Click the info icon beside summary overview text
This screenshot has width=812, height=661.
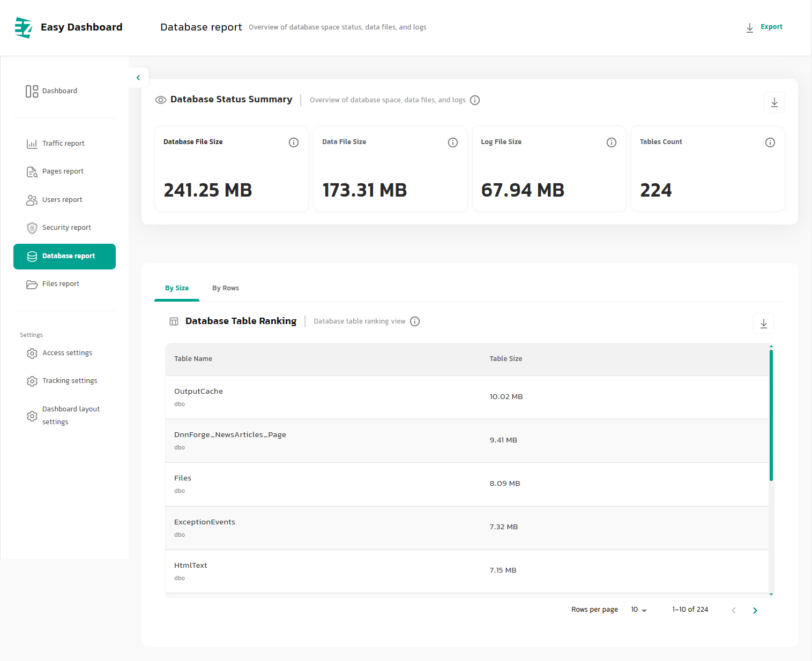coord(475,100)
